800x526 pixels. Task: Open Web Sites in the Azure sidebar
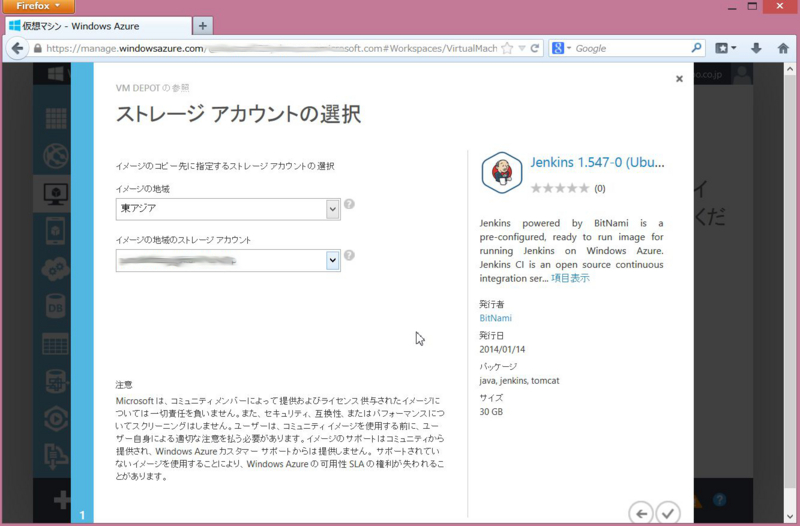pos(56,156)
